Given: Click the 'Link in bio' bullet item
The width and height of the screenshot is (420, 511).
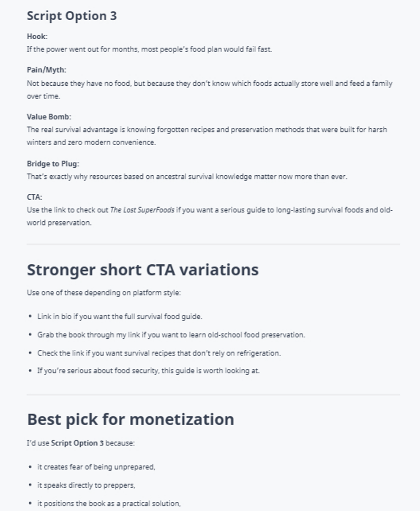Looking at the screenshot, I should pyautogui.click(x=120, y=316).
